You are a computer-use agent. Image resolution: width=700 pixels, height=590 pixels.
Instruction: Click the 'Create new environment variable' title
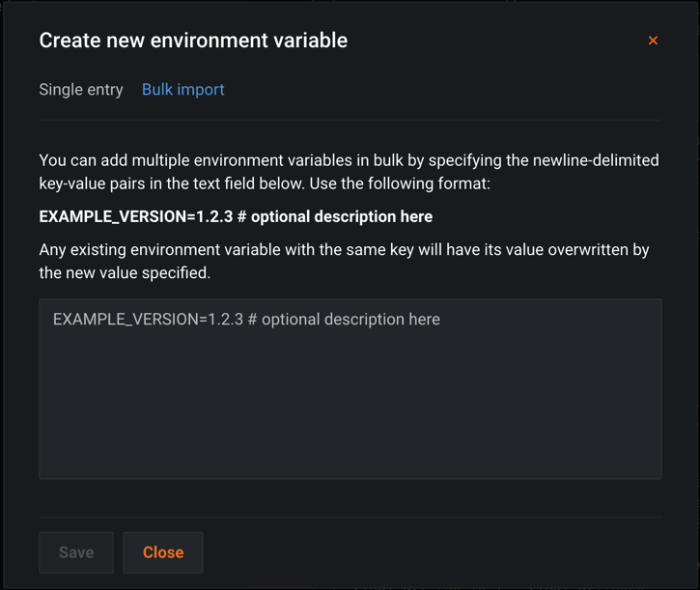tap(193, 41)
